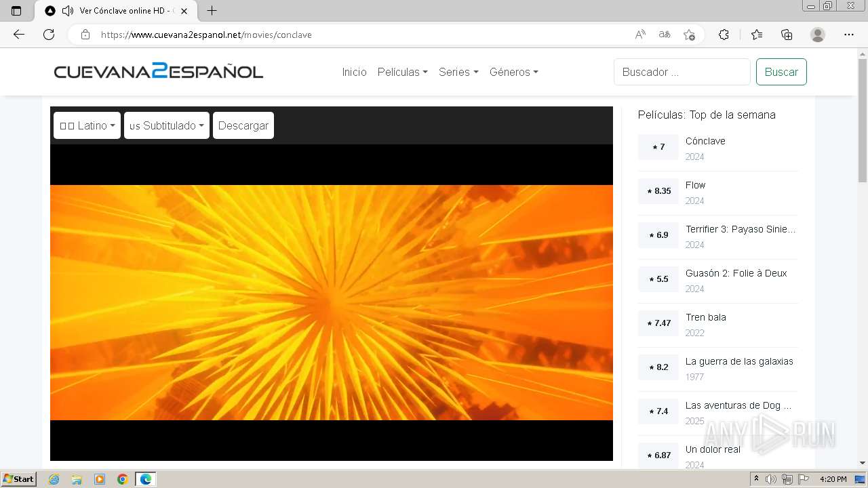Open Un dolor real movie link

click(x=713, y=449)
